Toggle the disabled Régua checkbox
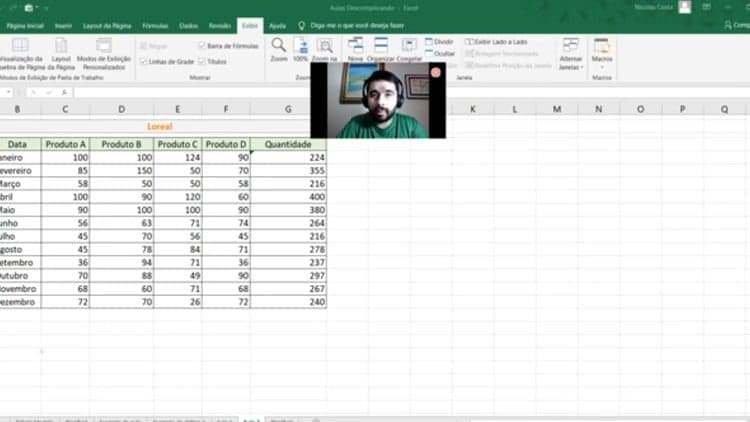 point(143,46)
